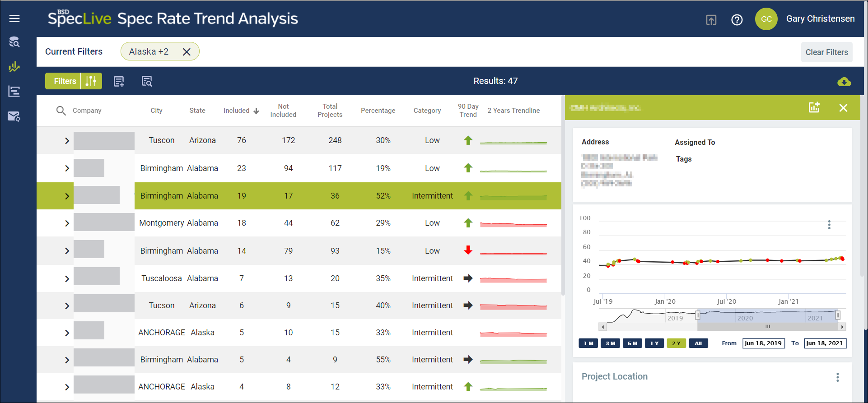Toggle the filter sliders button
Screen dimensions: 868x403
(x=91, y=81)
